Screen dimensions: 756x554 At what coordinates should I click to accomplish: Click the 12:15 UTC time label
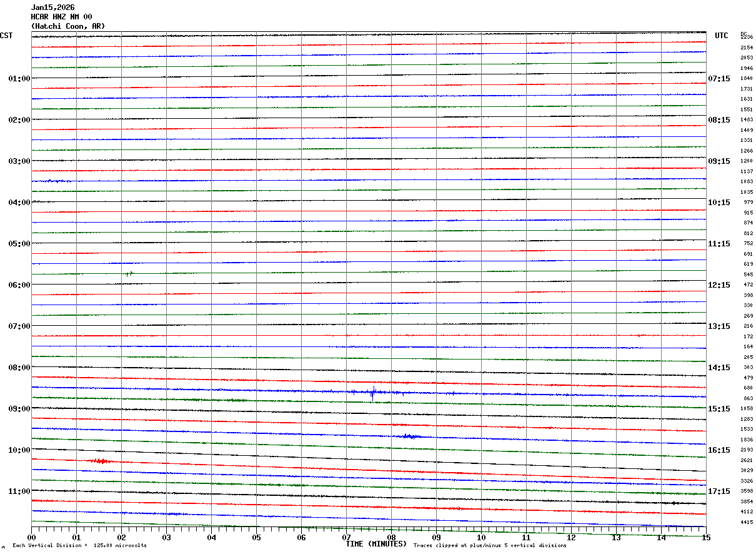(x=719, y=285)
